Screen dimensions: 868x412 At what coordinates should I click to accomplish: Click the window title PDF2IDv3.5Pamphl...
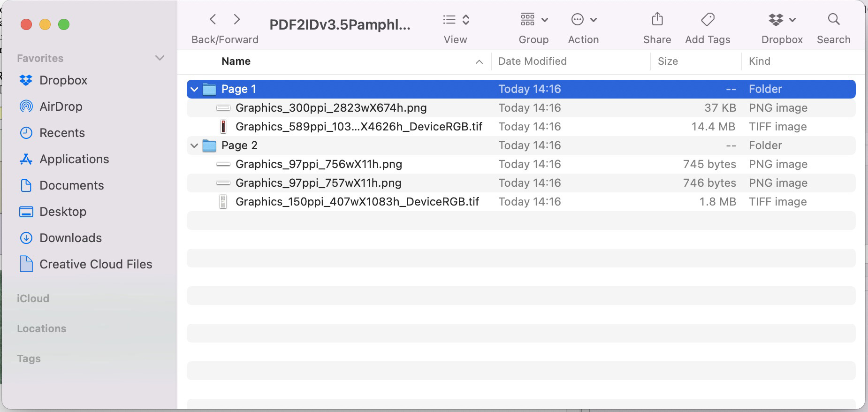(340, 24)
